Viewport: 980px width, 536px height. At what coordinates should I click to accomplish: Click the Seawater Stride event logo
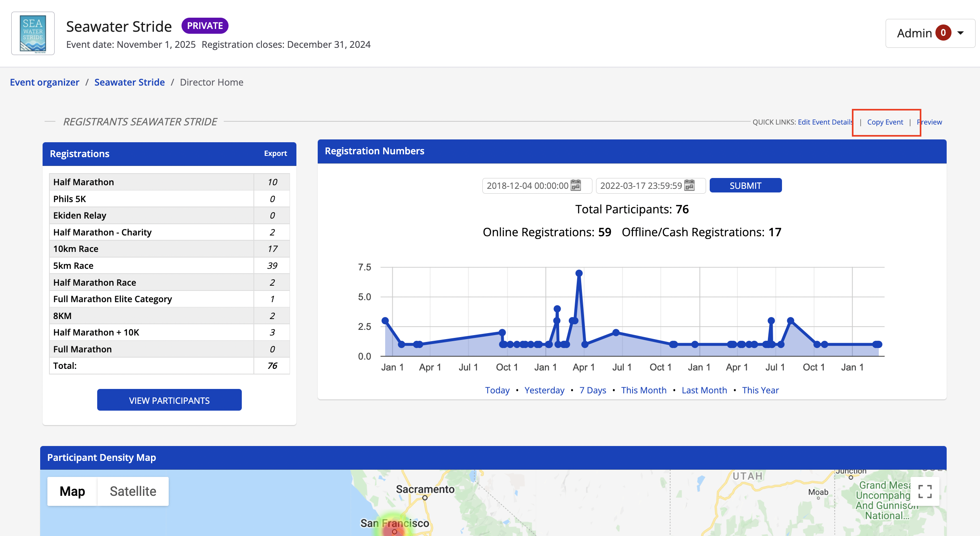33,33
